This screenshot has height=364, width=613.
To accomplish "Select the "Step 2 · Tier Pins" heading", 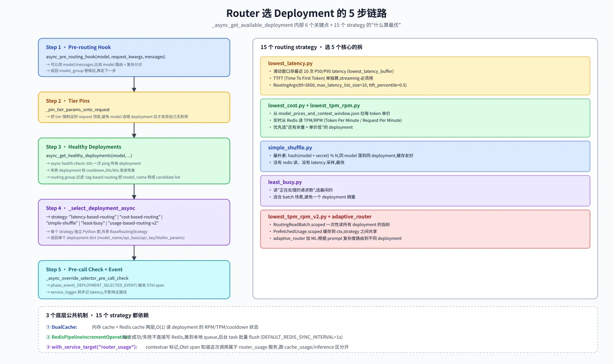I will [68, 101].
